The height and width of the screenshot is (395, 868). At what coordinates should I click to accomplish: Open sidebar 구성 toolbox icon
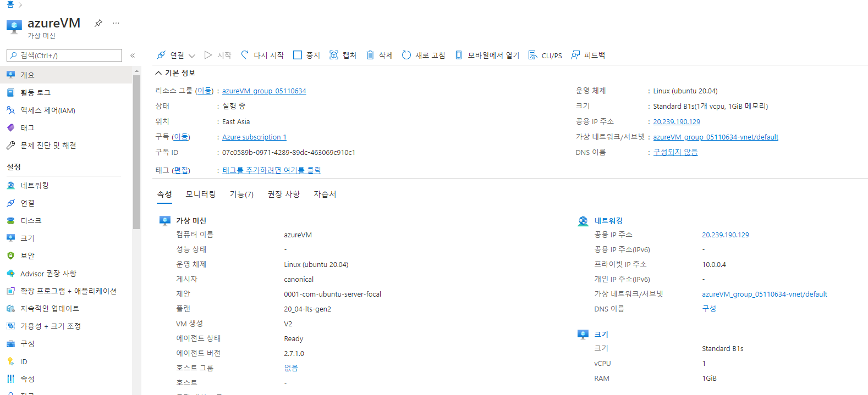pos(10,343)
